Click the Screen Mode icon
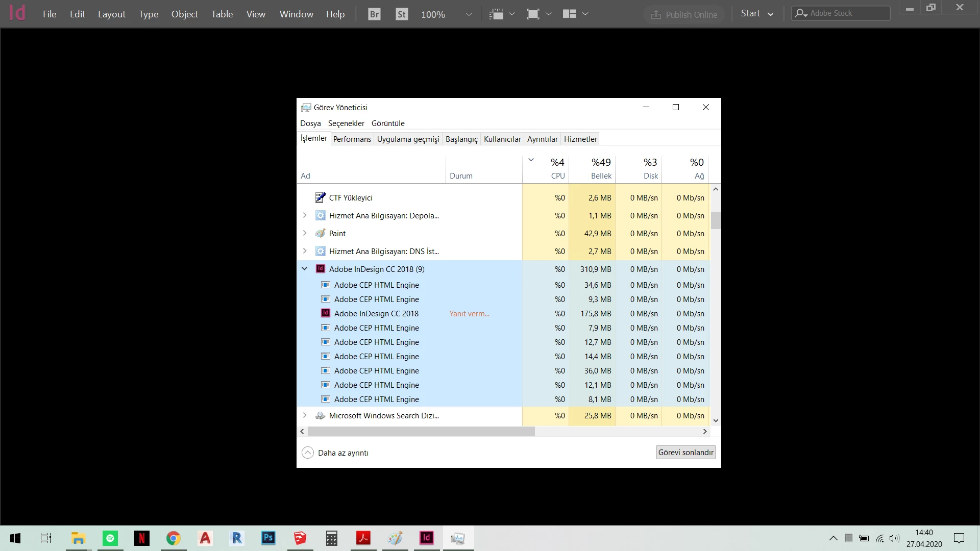Viewport: 980px width, 551px height. pos(533,14)
